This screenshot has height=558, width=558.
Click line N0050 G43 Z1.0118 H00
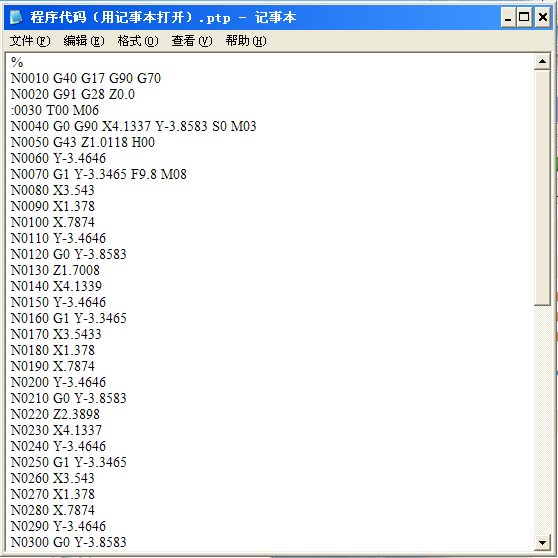83,142
